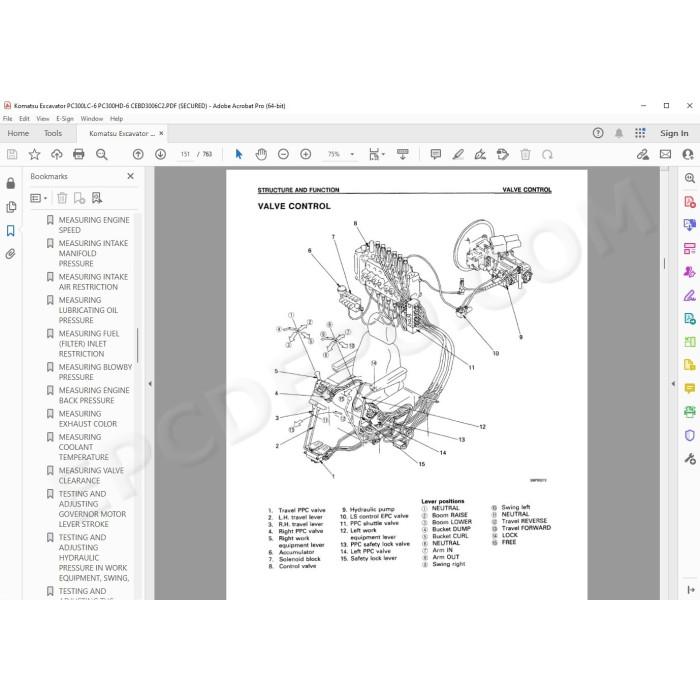Open MEASURING FUEL (FILTER) INLET RESTRICTION bookmark

coord(89,344)
